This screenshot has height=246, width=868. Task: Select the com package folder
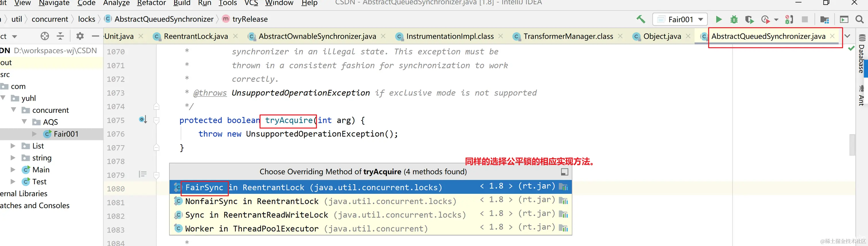pos(18,86)
